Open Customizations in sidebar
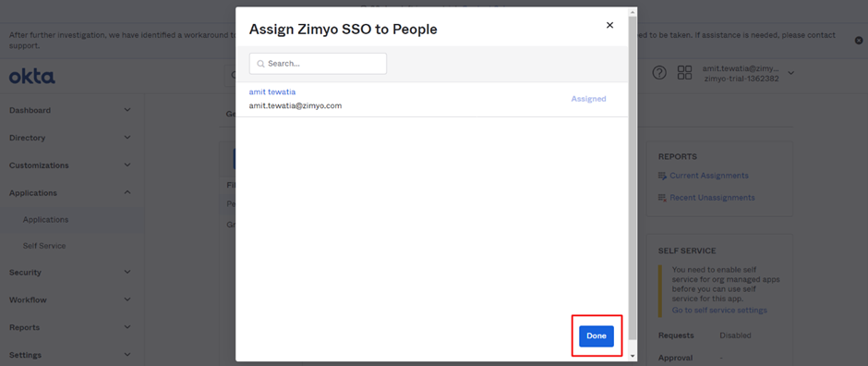The height and width of the screenshot is (366, 868). 39,165
